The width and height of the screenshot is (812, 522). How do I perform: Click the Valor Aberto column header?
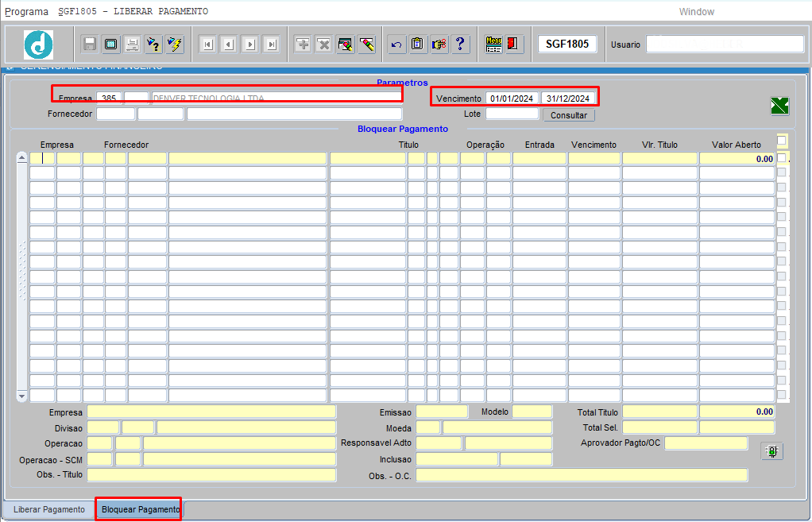(737, 145)
